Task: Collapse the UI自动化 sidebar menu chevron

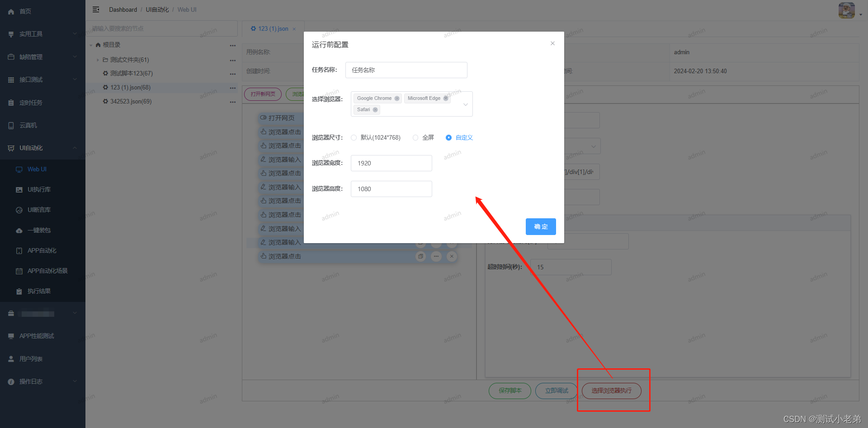Action: [x=75, y=148]
